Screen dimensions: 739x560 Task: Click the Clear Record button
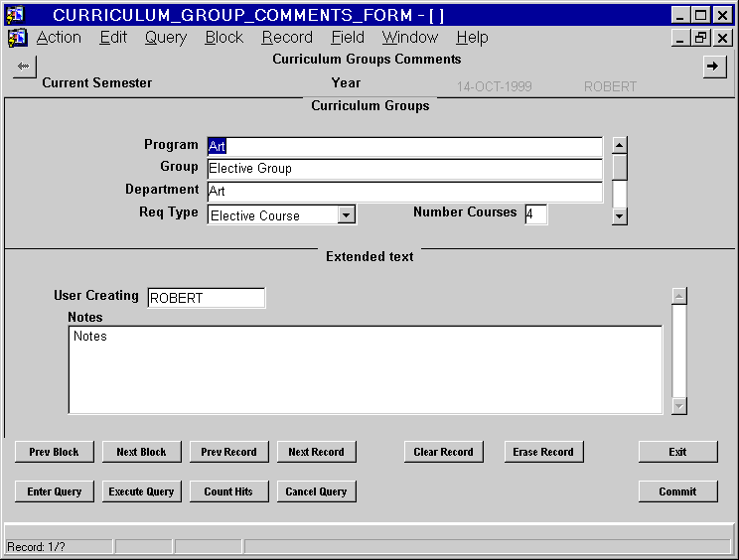[x=443, y=452]
